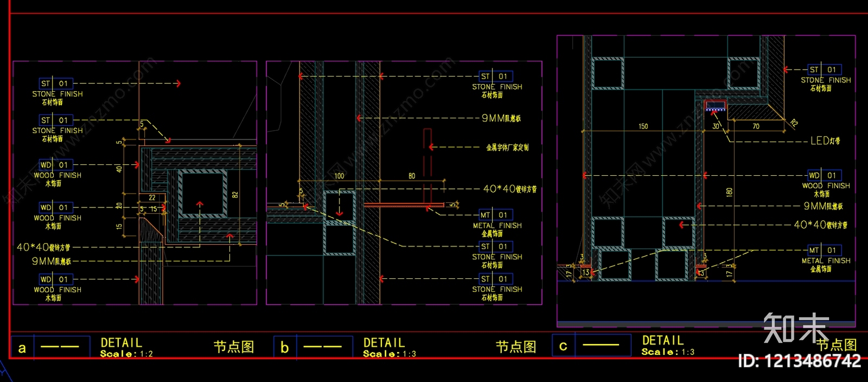Select '9MM阻燃板' label in detail a
This screenshot has height=382, width=868.
click(52, 261)
